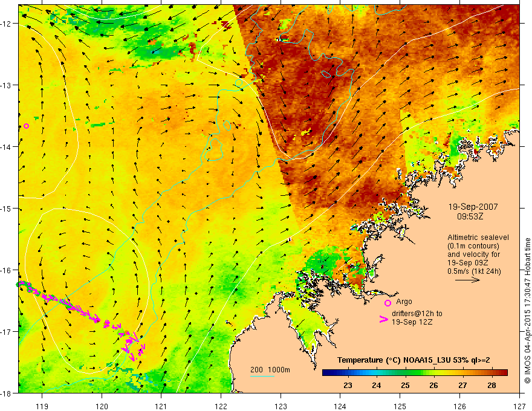Click the colorbar tick label 25
The width and height of the screenshot is (532, 411).
[x=405, y=385]
